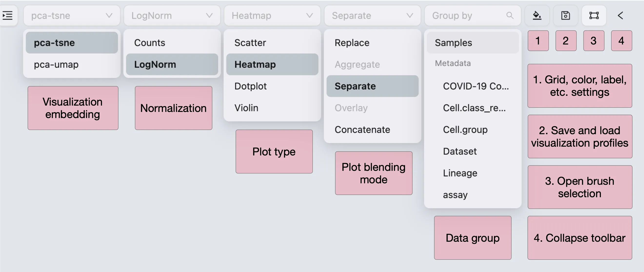The width and height of the screenshot is (644, 272).
Task: Select the Replace blending option
Action: click(352, 43)
